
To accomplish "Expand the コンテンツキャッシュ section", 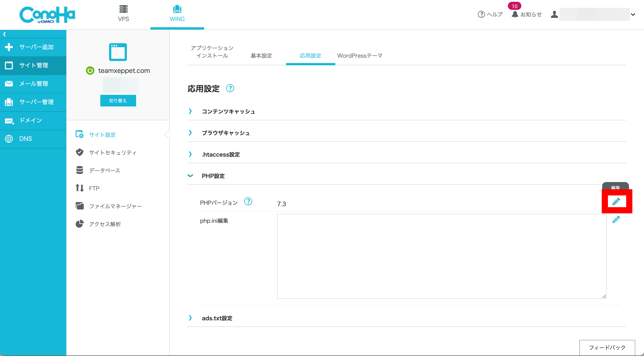I will tap(228, 111).
